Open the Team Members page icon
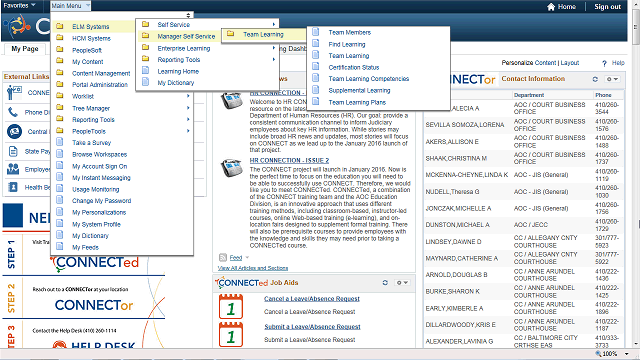 (x=316, y=32)
